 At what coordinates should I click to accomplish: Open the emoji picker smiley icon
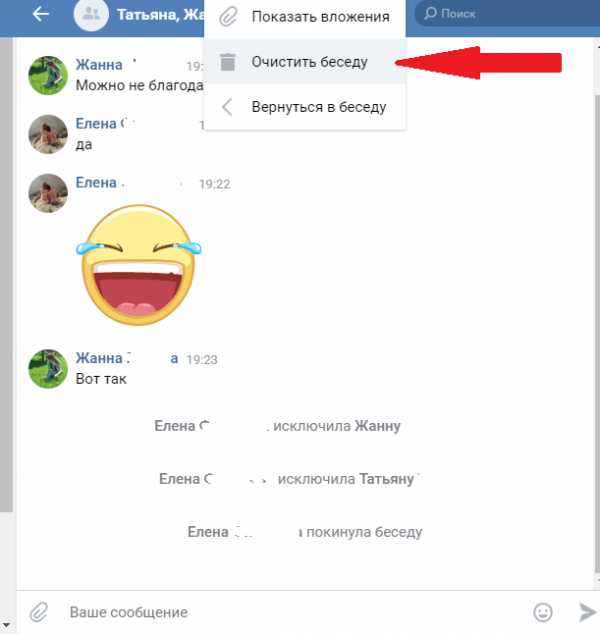[x=543, y=612]
